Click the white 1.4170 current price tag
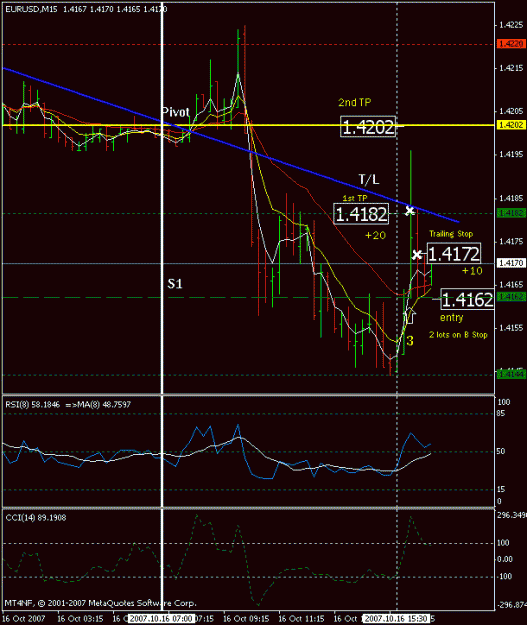 coord(511,263)
